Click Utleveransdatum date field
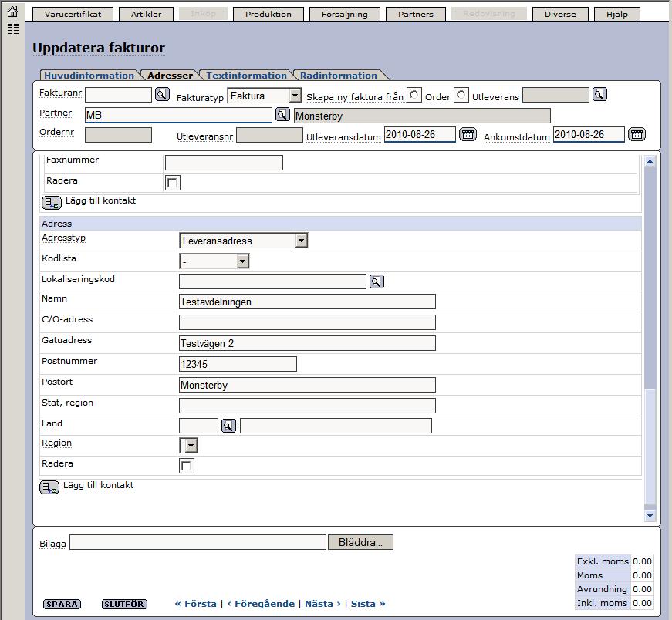The height and width of the screenshot is (620, 672). pos(420,134)
